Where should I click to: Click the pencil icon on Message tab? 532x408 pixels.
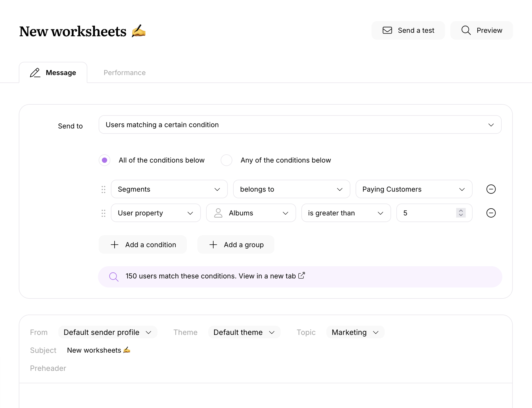(35, 73)
